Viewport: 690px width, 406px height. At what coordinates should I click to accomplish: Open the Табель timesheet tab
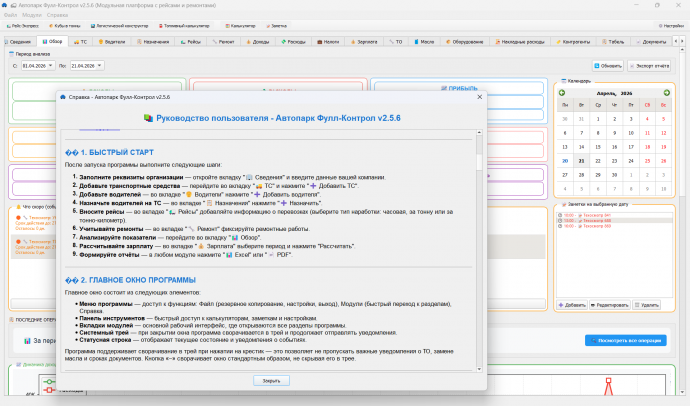pos(613,42)
